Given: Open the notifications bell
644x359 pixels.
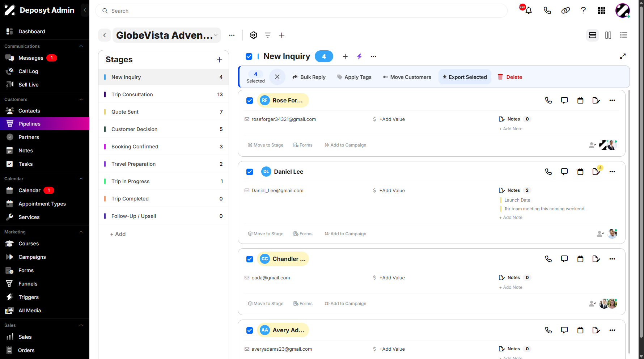Looking at the screenshot, I should 529,10.
